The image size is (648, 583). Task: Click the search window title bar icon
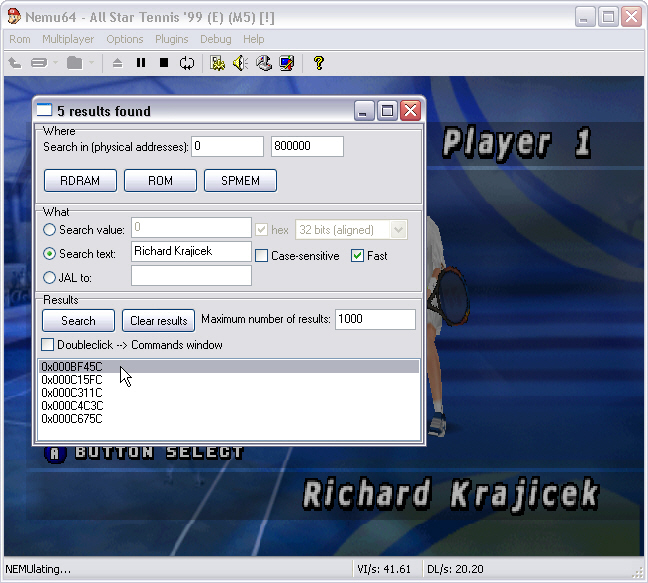tap(44, 110)
